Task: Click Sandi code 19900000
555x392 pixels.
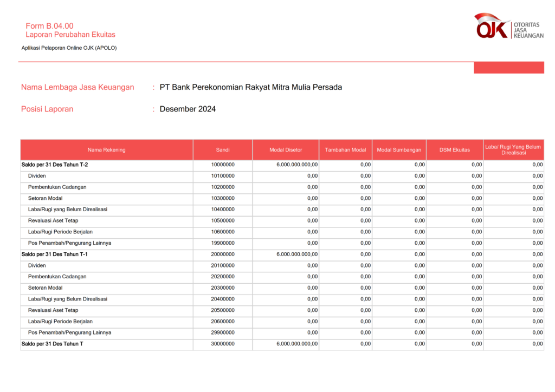Action: (x=223, y=243)
